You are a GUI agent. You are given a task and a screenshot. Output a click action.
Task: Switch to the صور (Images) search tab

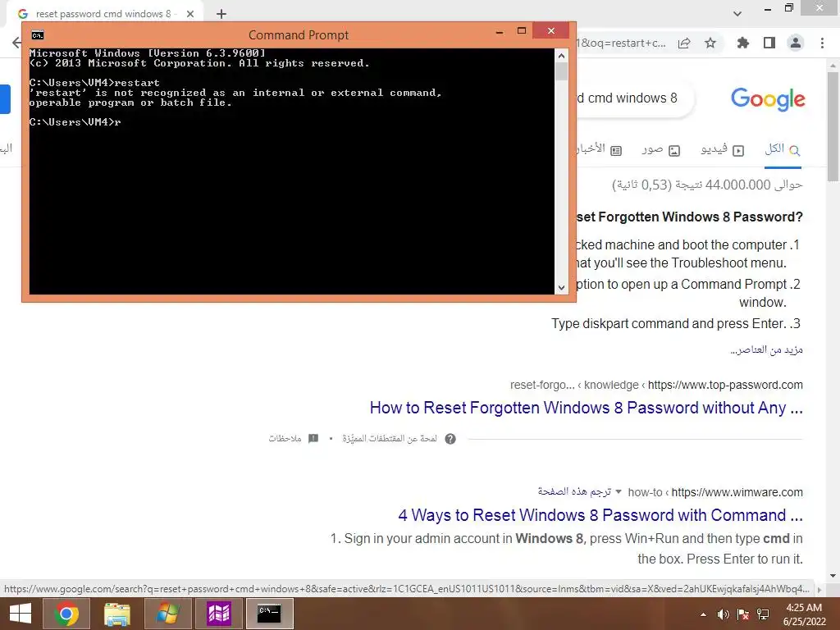point(660,150)
